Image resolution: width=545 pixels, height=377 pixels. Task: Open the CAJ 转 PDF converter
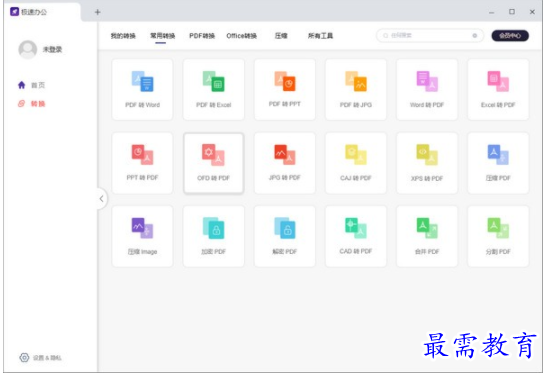[356, 163]
